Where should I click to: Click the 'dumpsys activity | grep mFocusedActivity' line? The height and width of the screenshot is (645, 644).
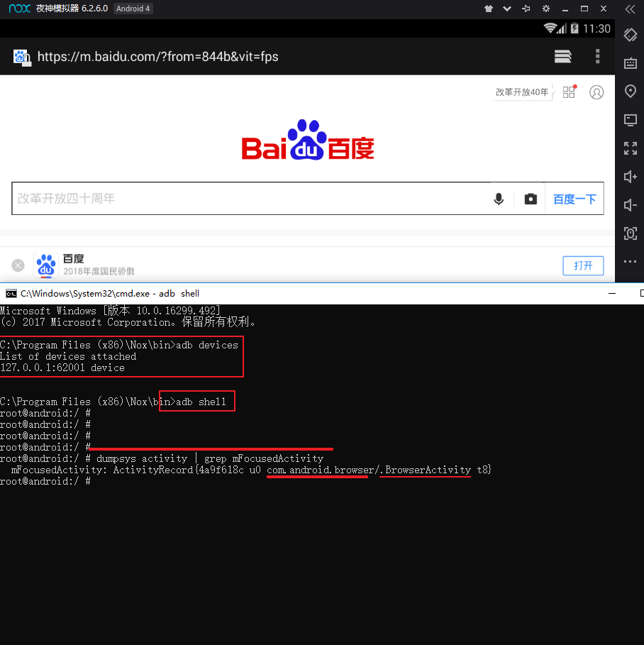[x=210, y=458]
